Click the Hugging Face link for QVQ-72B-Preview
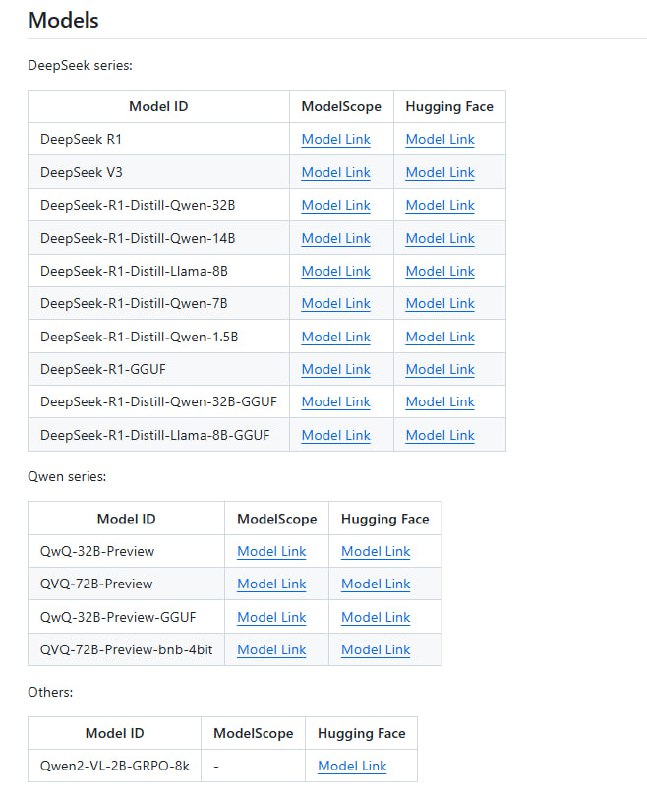 pyautogui.click(x=376, y=584)
